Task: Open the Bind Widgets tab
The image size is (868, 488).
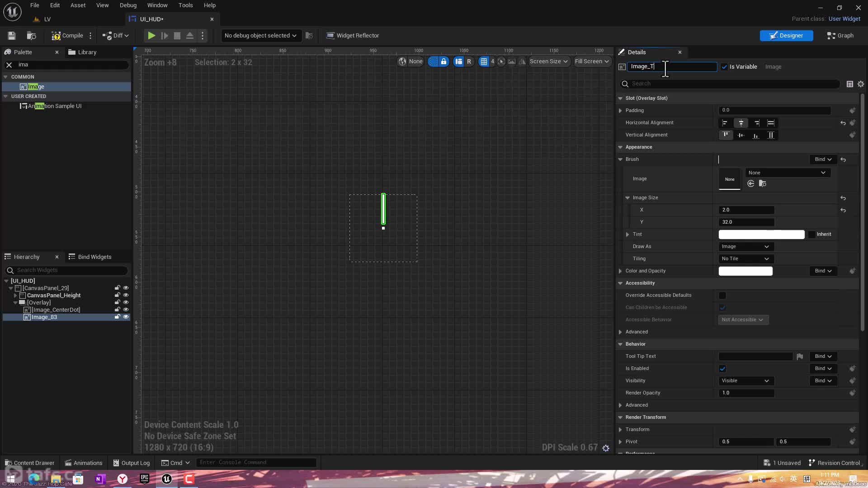Action: pyautogui.click(x=90, y=257)
